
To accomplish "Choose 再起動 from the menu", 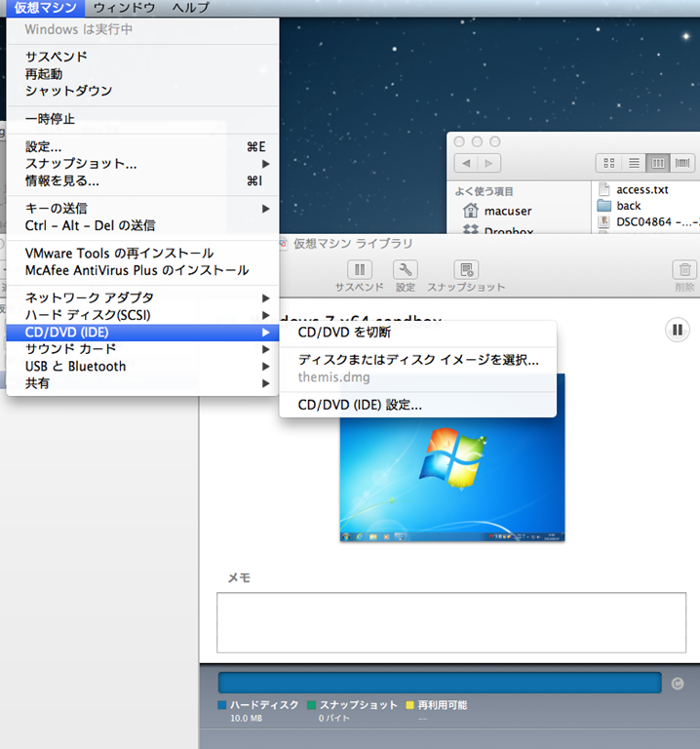I will (142, 74).
